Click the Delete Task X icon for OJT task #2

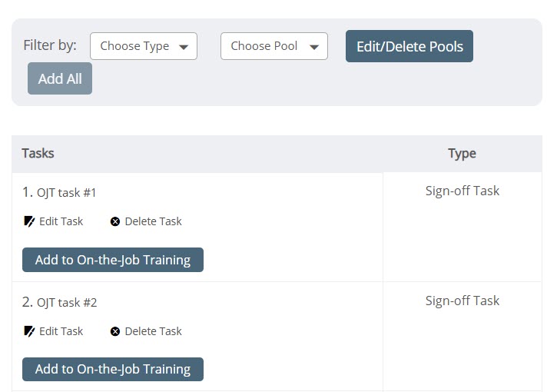(115, 331)
